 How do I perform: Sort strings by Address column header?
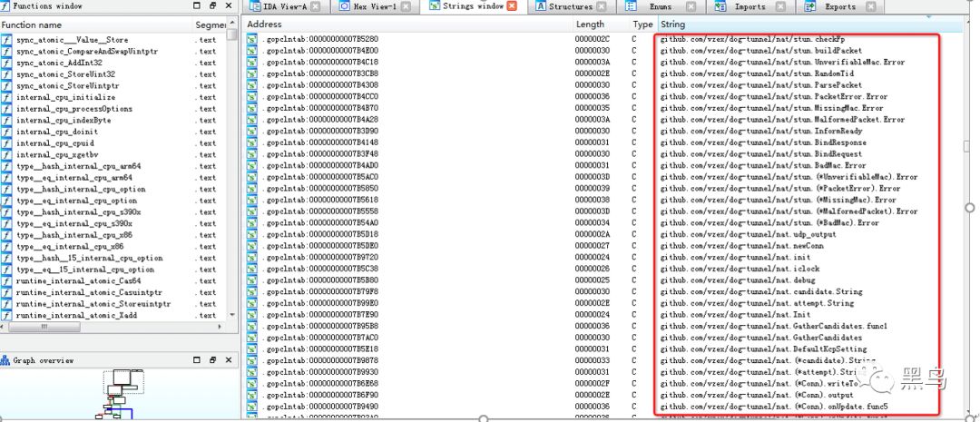[407, 25]
